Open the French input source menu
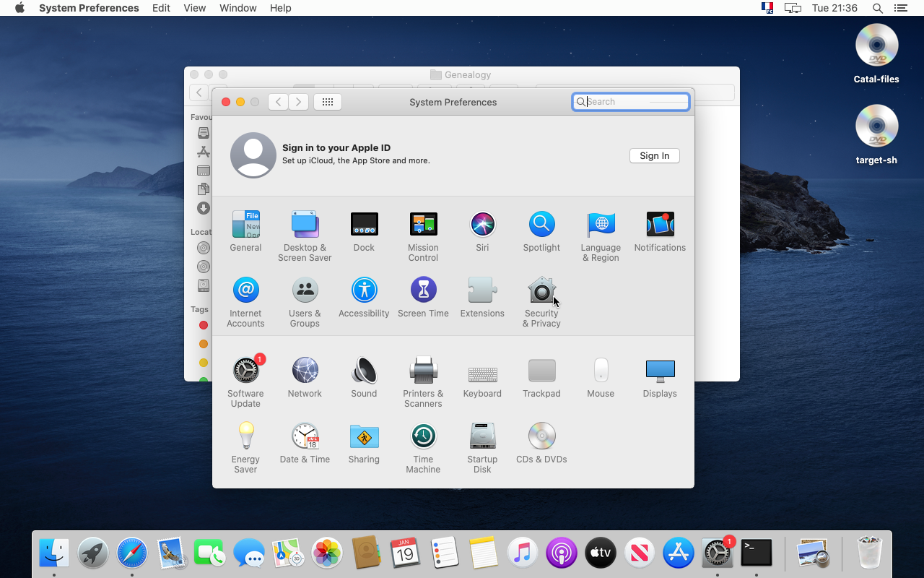 (767, 8)
